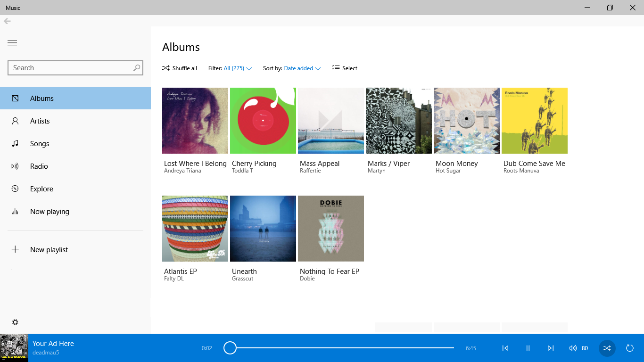
Task: Expand the Filter All (275) dropdown
Action: click(x=238, y=68)
